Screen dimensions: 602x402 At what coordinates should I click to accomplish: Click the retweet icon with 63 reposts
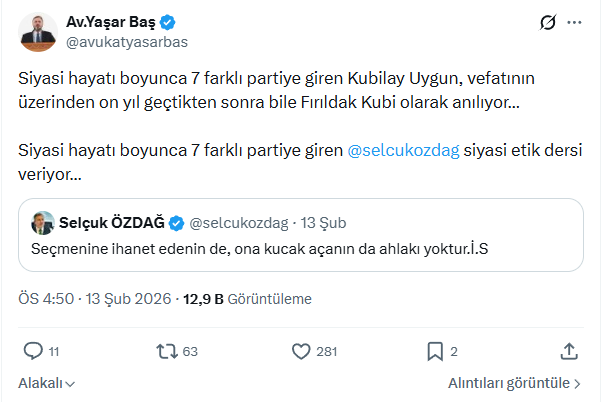tap(167, 351)
